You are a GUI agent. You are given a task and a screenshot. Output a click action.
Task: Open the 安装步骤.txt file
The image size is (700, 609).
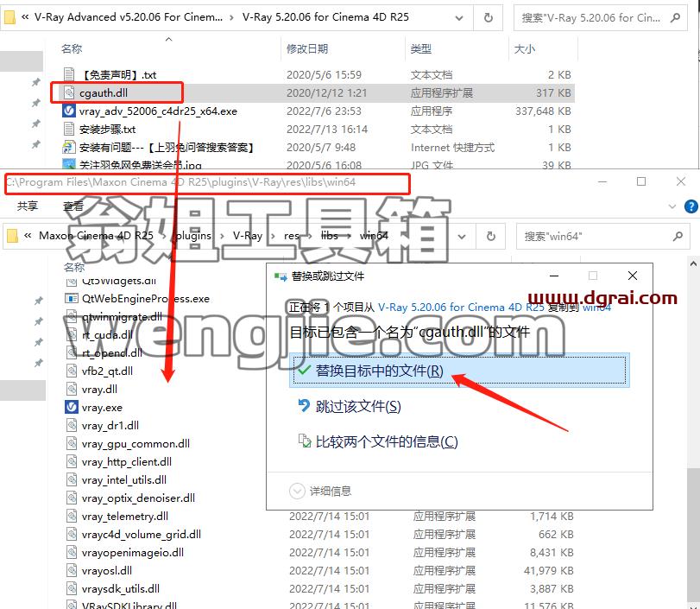[x=107, y=129]
